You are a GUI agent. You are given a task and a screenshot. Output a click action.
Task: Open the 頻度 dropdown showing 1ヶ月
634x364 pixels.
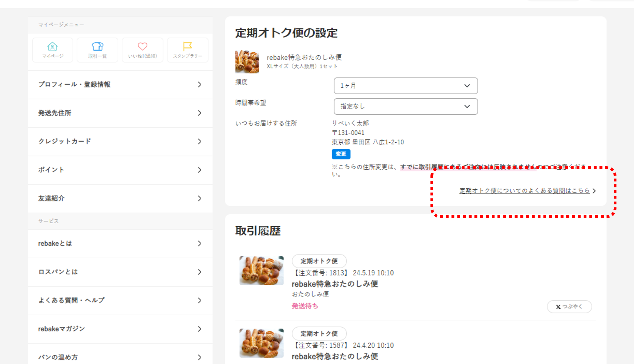click(x=406, y=86)
